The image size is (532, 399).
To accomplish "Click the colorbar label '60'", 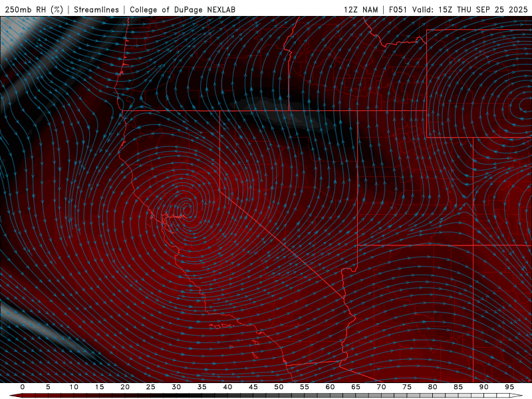I will click(330, 387).
